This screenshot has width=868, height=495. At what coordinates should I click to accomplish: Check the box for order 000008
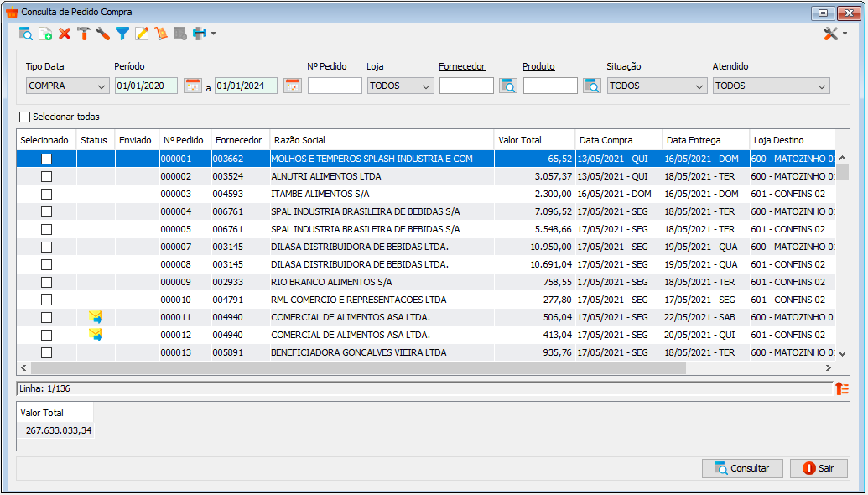pos(46,264)
